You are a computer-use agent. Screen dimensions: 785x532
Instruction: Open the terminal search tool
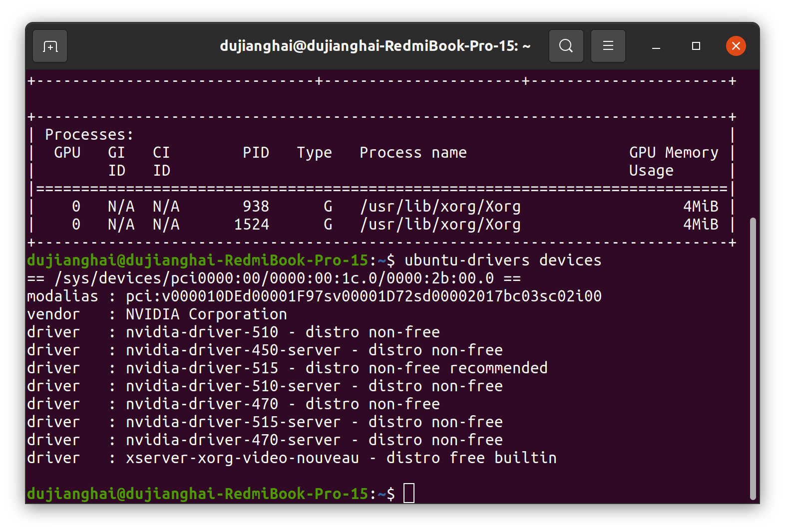[x=566, y=46]
